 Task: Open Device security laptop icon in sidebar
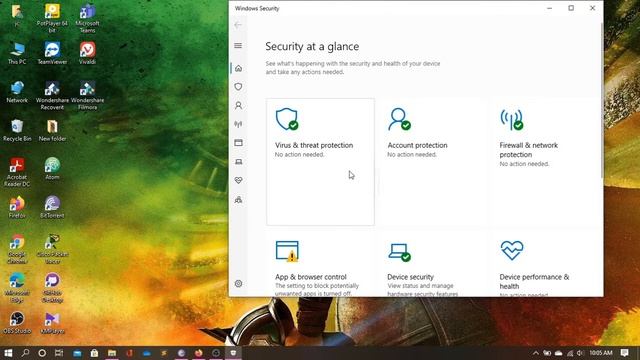point(238,162)
